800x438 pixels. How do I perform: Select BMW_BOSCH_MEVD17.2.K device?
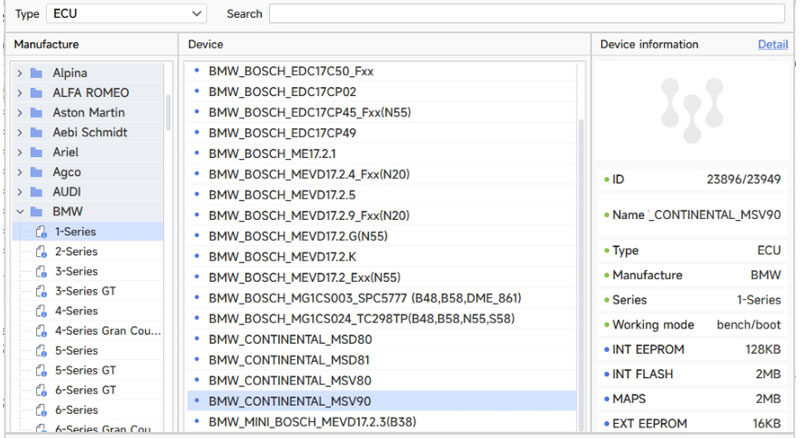[x=382, y=257]
